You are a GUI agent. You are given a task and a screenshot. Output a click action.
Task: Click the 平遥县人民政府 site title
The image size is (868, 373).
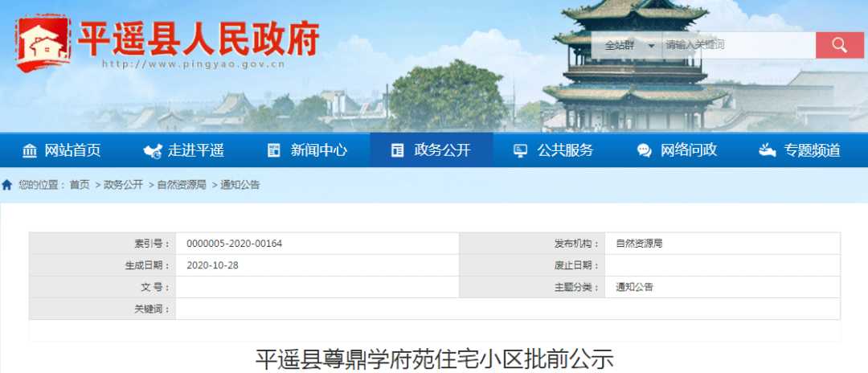[199, 39]
